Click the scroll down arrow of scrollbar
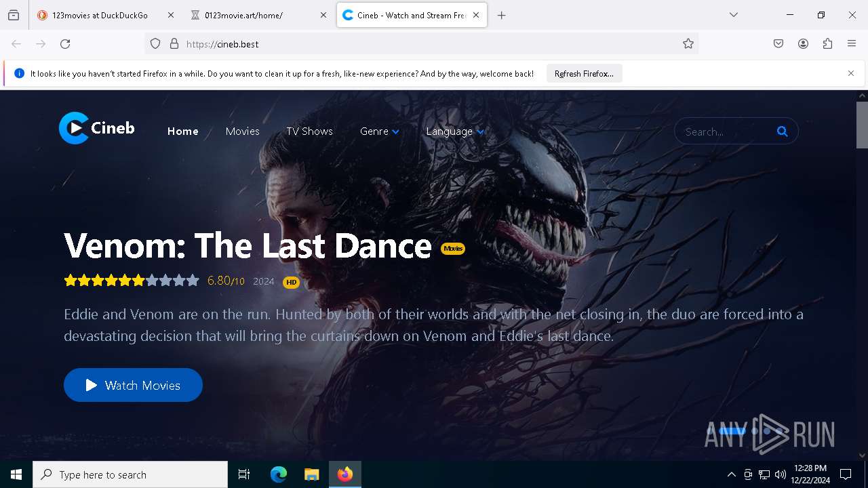The image size is (868, 488). click(x=862, y=455)
